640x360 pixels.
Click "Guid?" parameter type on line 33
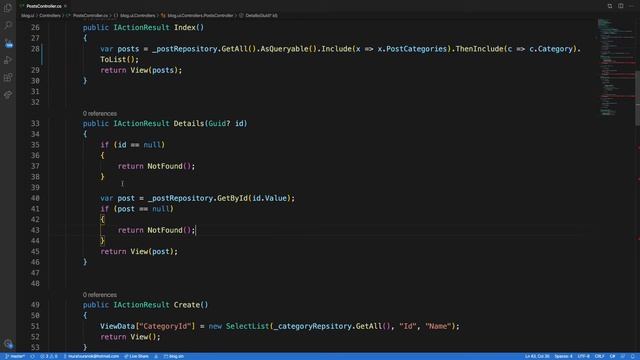tap(219, 123)
